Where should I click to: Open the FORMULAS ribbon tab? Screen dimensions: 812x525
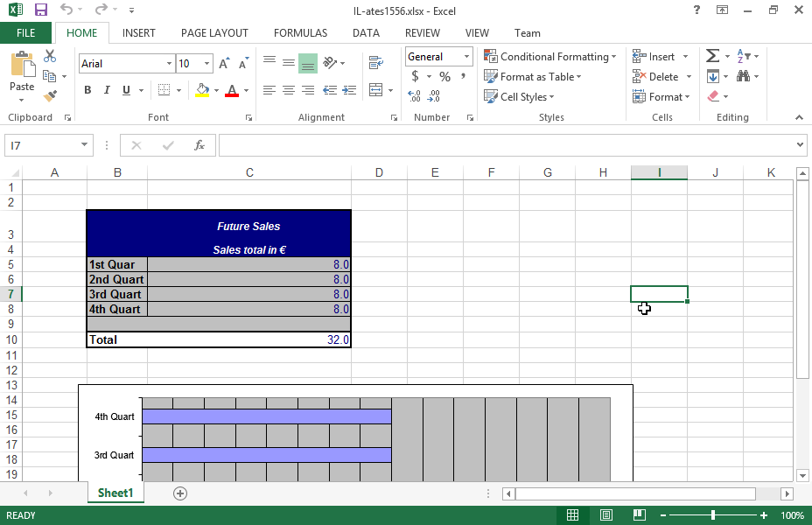point(300,33)
